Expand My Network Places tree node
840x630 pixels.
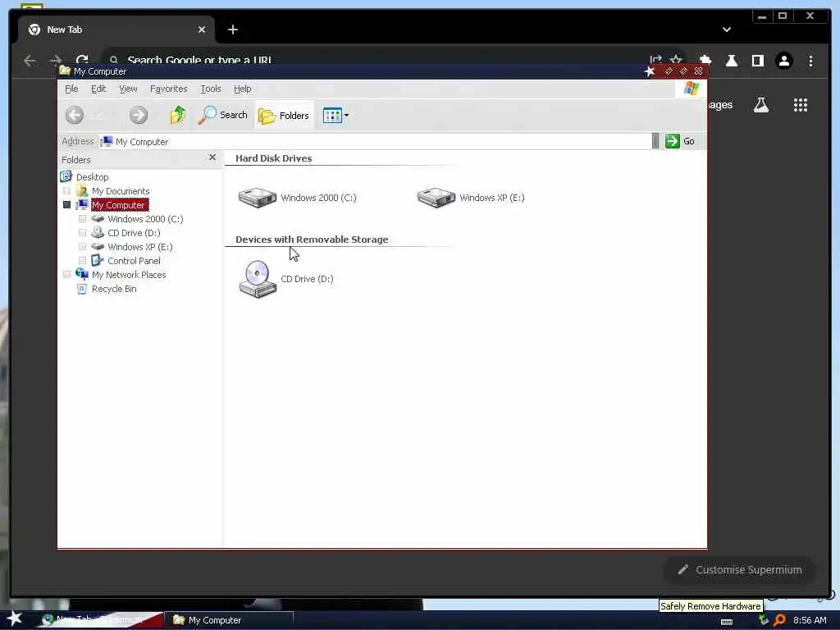coord(67,274)
